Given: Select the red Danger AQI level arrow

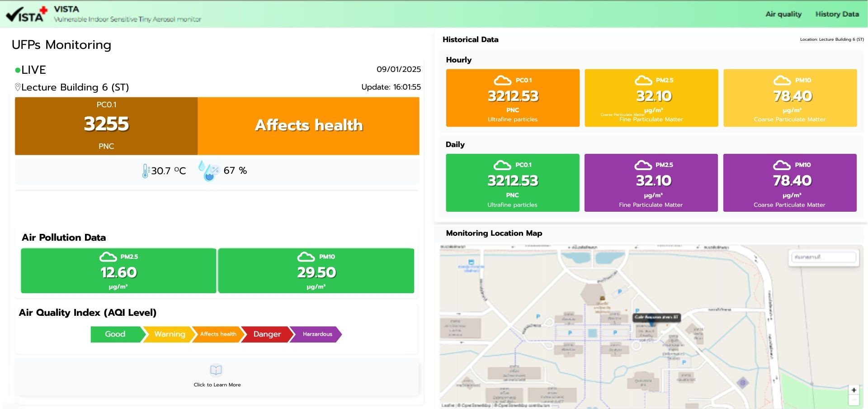Looking at the screenshot, I should point(267,334).
